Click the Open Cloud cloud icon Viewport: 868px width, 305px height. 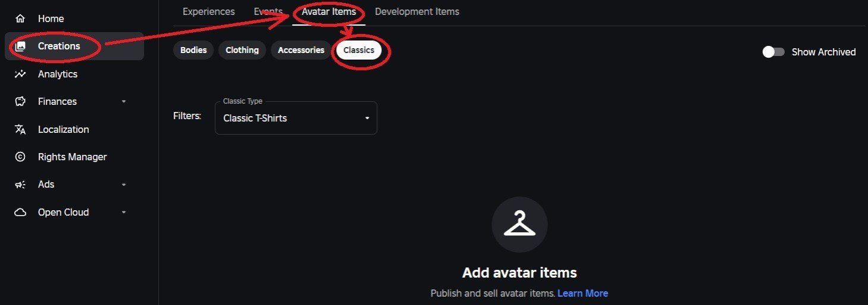click(x=20, y=213)
